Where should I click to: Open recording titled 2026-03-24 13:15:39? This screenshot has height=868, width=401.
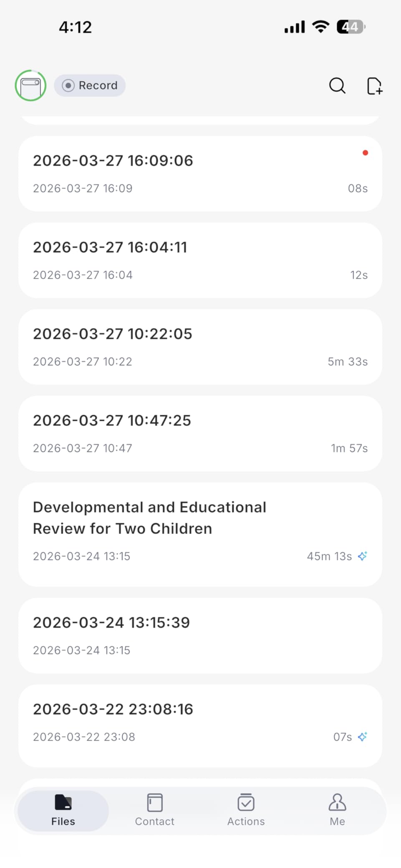coord(111,623)
